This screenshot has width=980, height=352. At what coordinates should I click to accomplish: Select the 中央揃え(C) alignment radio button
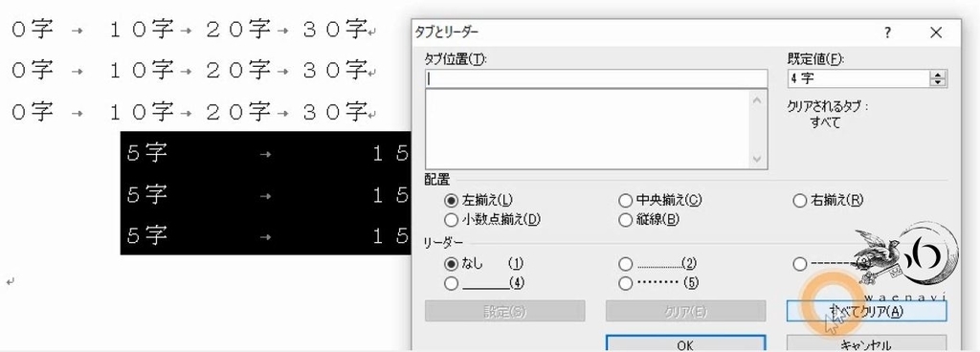click(625, 200)
